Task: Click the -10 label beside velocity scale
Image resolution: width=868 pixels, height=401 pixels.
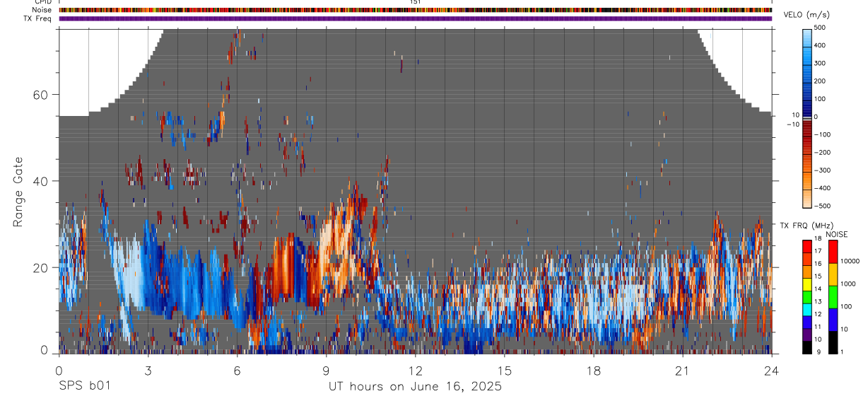Action: (792, 124)
